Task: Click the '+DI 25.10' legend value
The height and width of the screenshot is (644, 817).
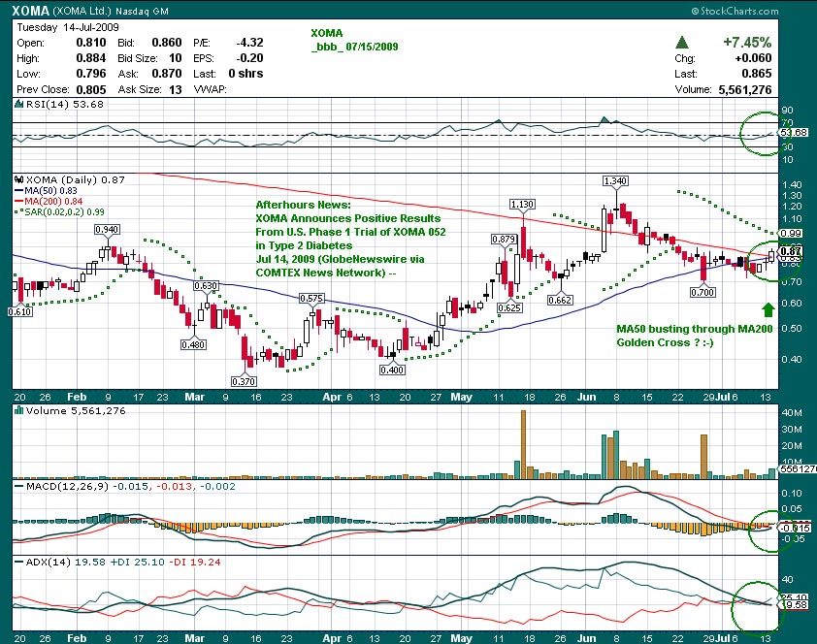Action: coord(137,563)
